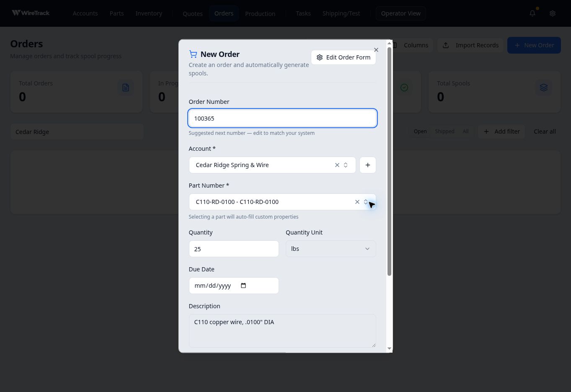Click the green checkmark stat icon
This screenshot has width=571, height=392.
[404, 88]
